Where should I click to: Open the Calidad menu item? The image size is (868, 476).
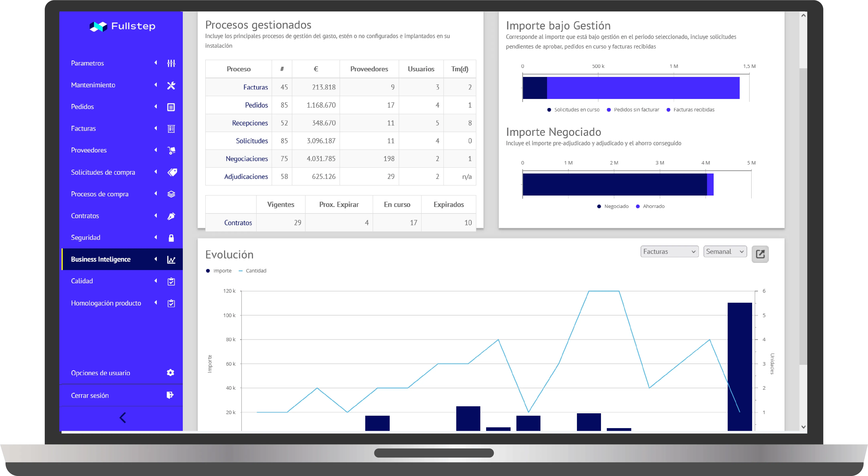pos(82,281)
